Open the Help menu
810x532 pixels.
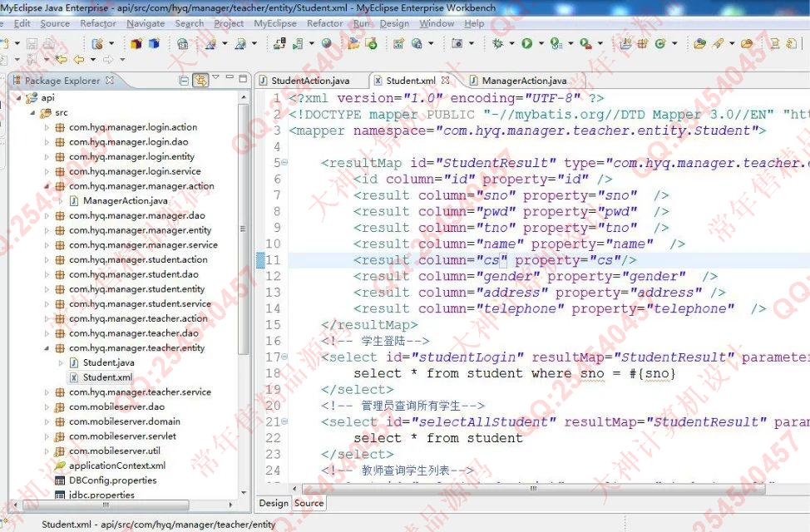(x=474, y=24)
